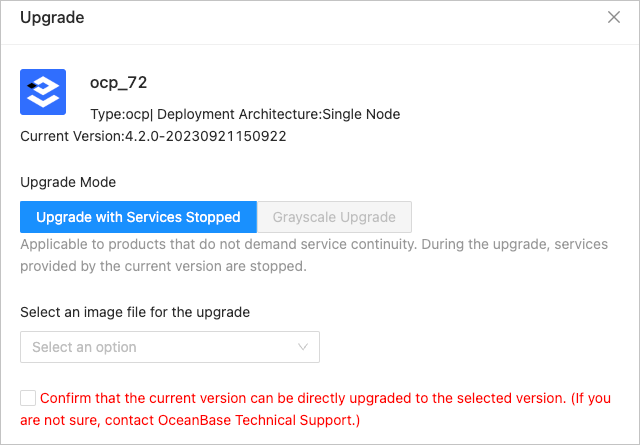
Task: Click the ocp_72 component name
Action: point(119,82)
